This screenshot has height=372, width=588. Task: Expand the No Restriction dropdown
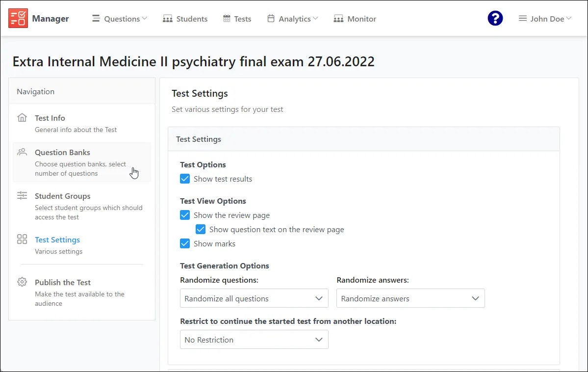pyautogui.click(x=254, y=339)
